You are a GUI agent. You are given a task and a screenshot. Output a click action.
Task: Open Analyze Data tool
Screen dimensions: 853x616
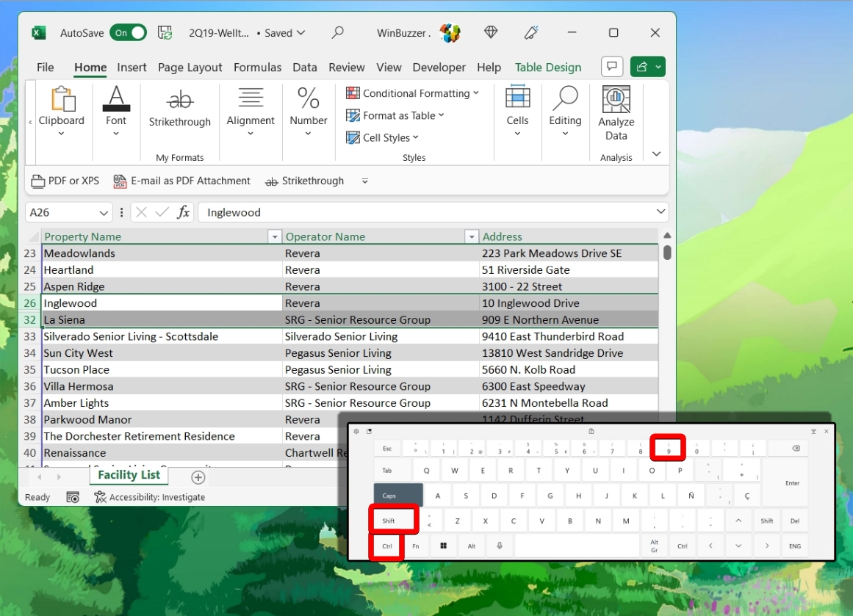[616, 114]
